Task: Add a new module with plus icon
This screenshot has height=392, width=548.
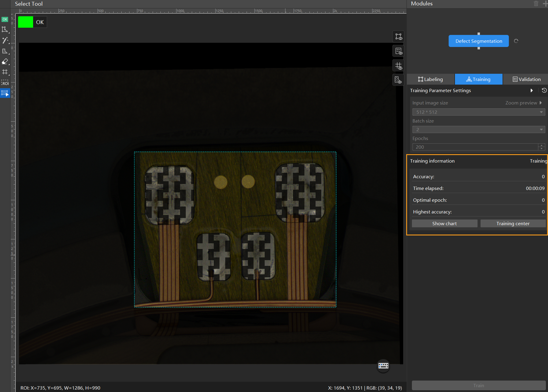Action: [x=545, y=4]
